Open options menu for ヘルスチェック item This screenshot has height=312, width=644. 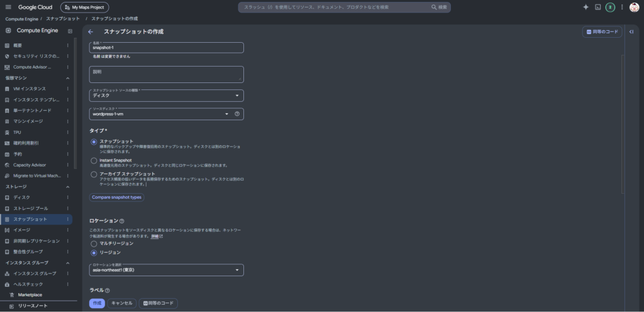pyautogui.click(x=68, y=284)
